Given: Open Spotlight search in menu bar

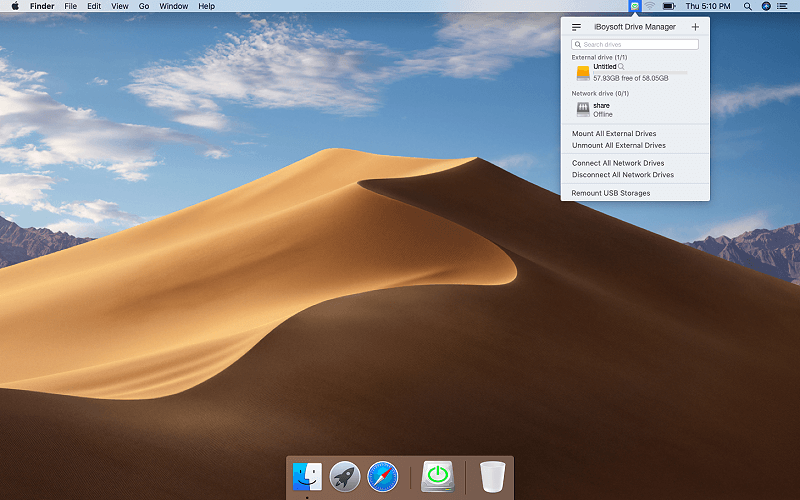Looking at the screenshot, I should click(x=748, y=6).
